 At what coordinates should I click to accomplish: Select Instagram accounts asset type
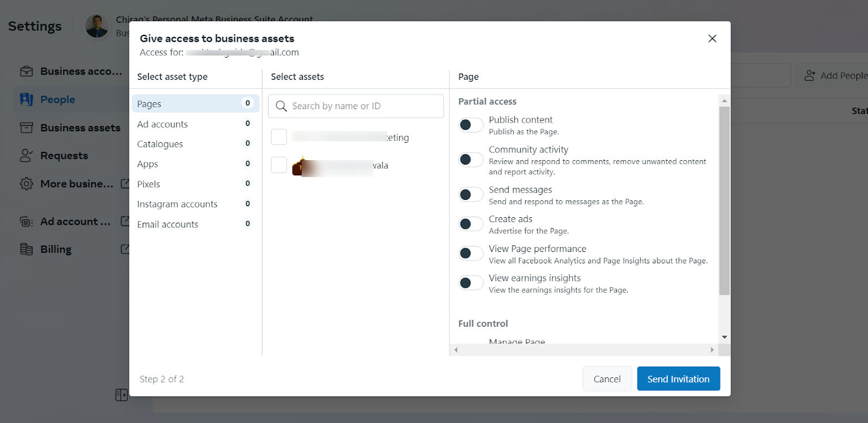click(195, 204)
